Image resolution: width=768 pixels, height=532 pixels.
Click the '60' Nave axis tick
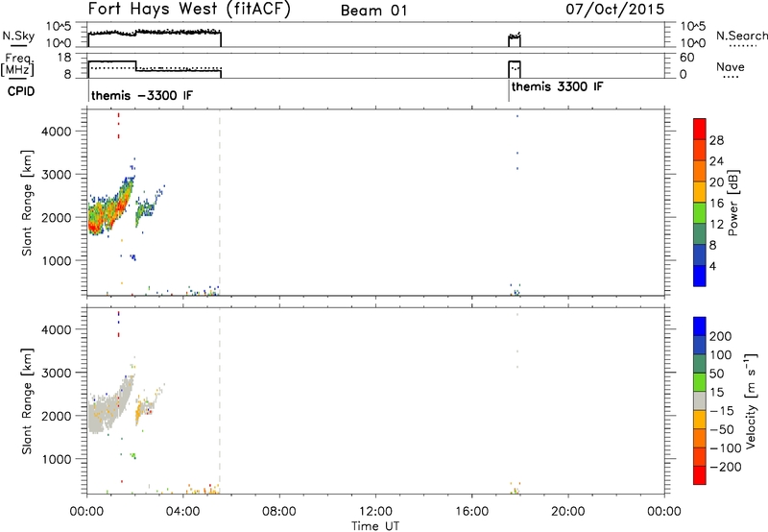[x=687, y=58]
